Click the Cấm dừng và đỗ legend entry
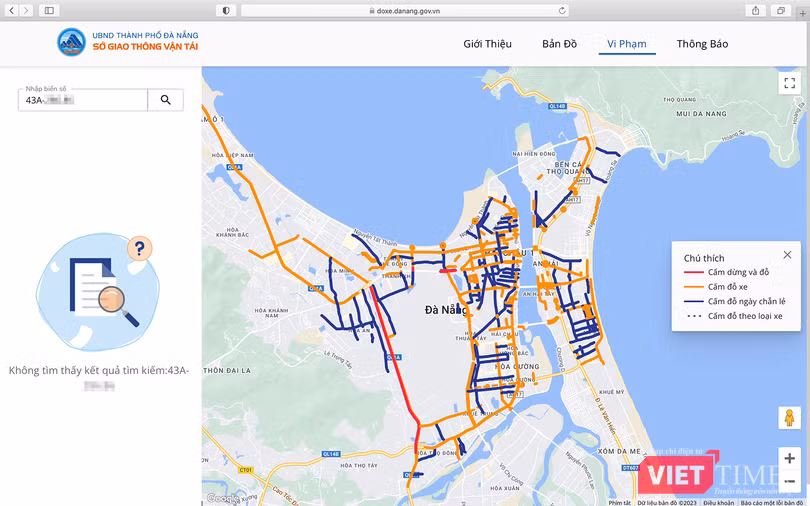 (727, 272)
